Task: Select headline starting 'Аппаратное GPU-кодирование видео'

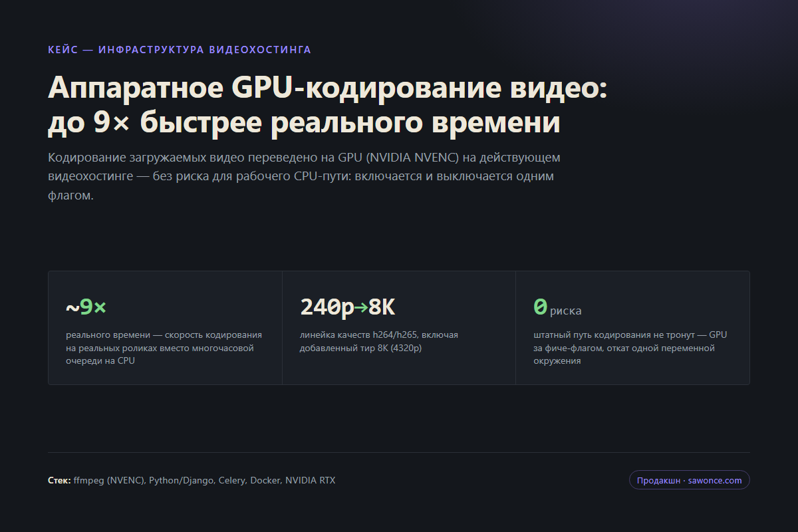Action: point(327,105)
